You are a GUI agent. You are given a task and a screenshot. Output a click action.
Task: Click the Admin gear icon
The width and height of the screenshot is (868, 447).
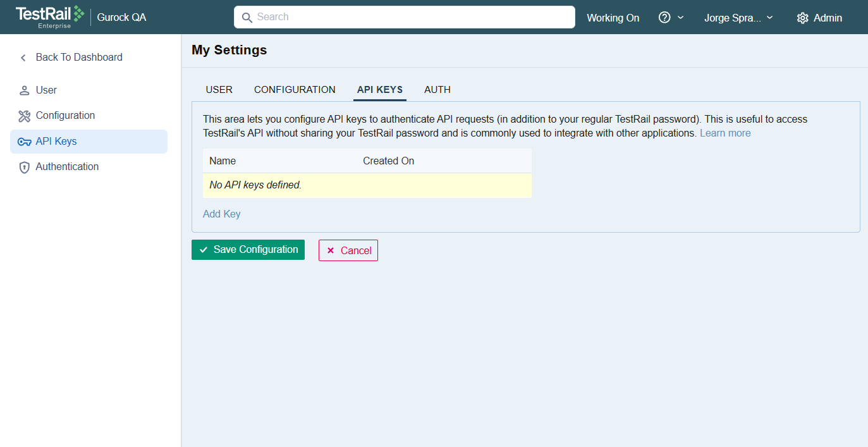[x=802, y=18]
